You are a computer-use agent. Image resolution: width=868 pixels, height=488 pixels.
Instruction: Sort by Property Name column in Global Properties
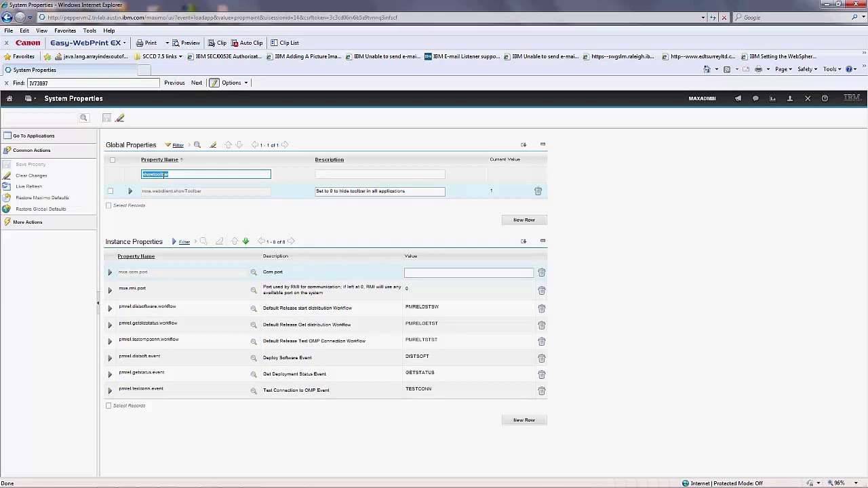(x=159, y=159)
